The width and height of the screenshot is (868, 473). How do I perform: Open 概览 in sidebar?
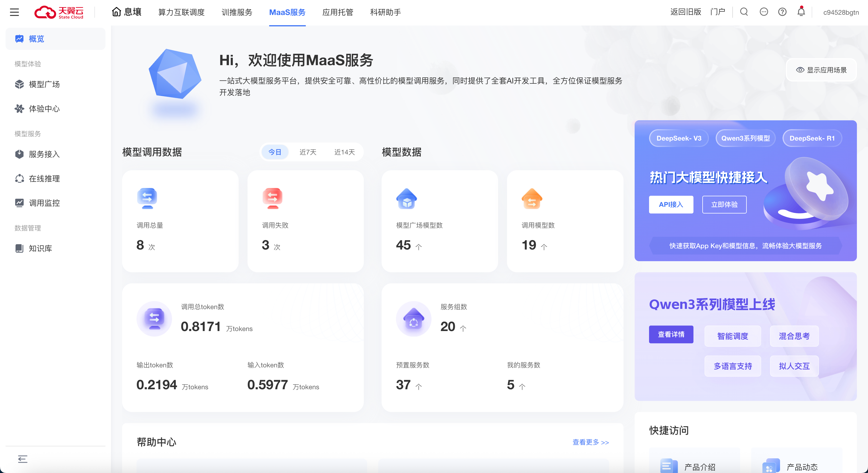tap(55, 39)
